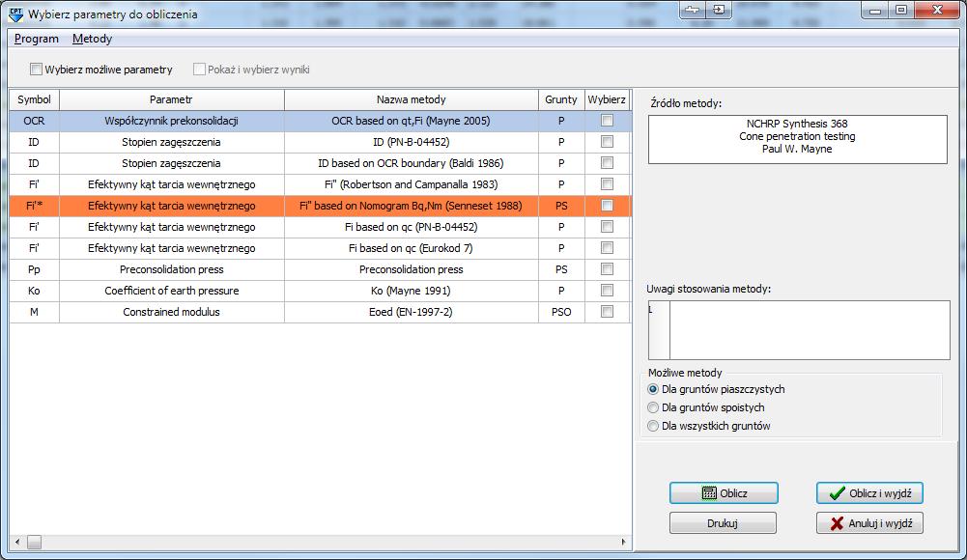This screenshot has width=967, height=560.
Task: Tick the 'Pokaż i wybierz wyniki' checkbox
Action: (x=199, y=69)
